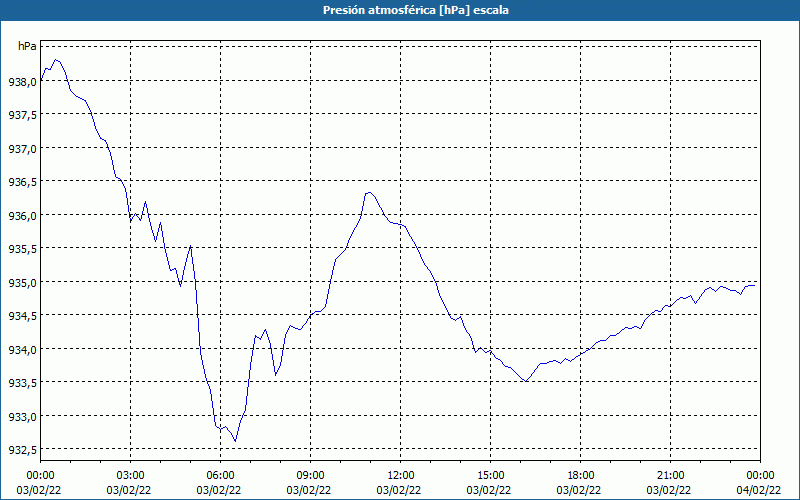Viewport: 800px width, 500px height.
Task: Click the lowest pressure point near 06:30
Action: pyautogui.click(x=235, y=441)
